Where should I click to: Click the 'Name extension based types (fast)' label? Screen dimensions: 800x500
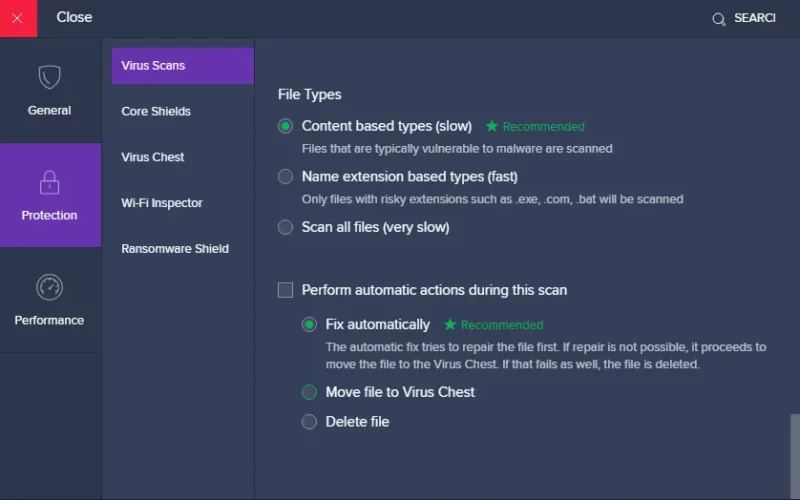pyautogui.click(x=410, y=177)
